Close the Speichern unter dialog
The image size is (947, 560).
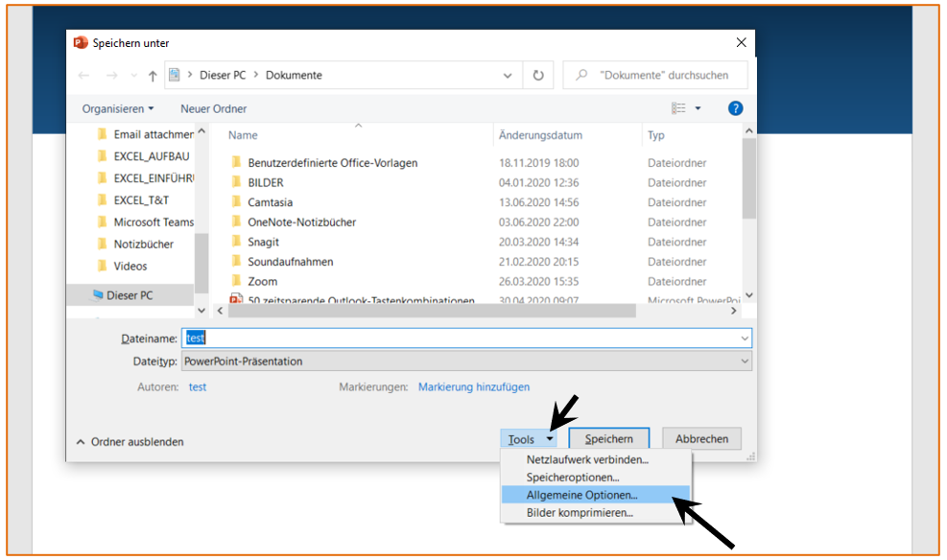coord(741,42)
